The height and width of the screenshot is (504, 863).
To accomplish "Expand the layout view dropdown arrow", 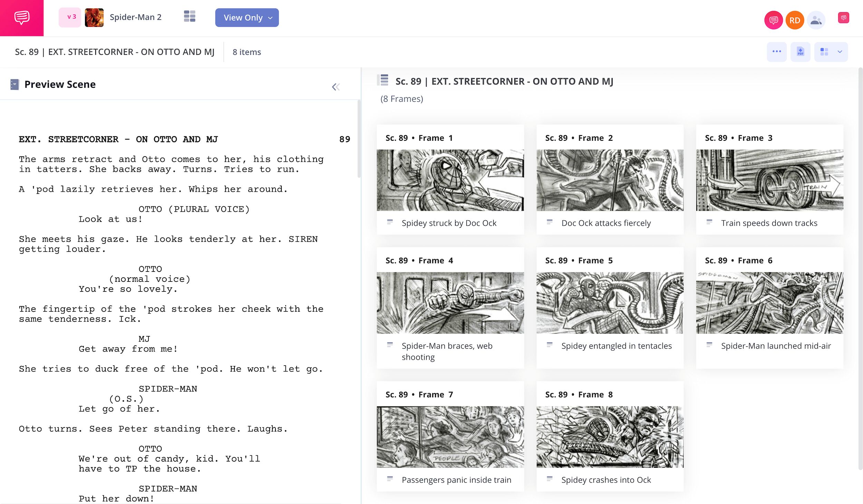I will 840,52.
